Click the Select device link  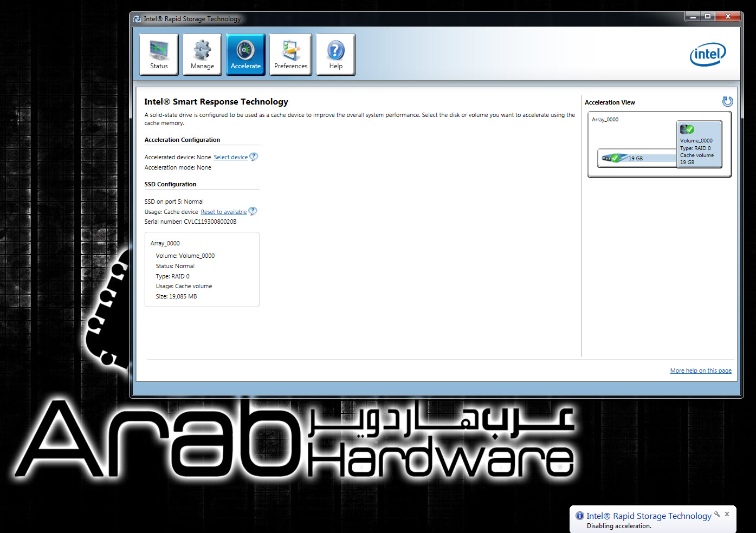pos(230,157)
